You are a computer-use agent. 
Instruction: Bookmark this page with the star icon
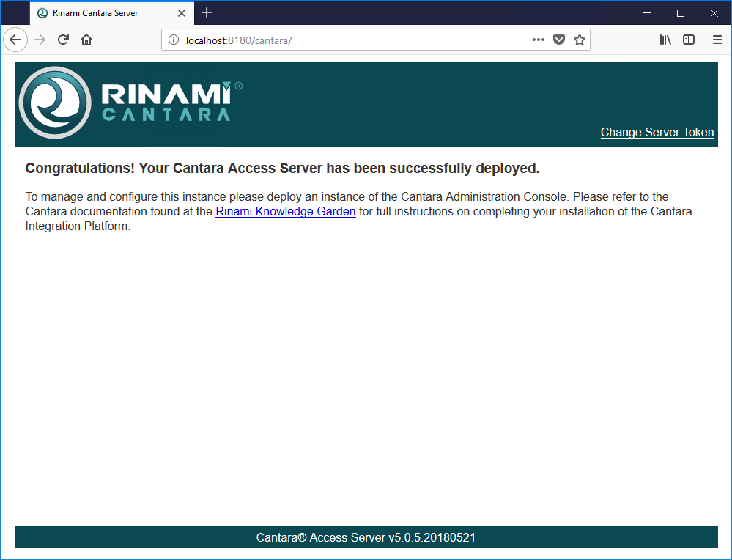click(579, 40)
